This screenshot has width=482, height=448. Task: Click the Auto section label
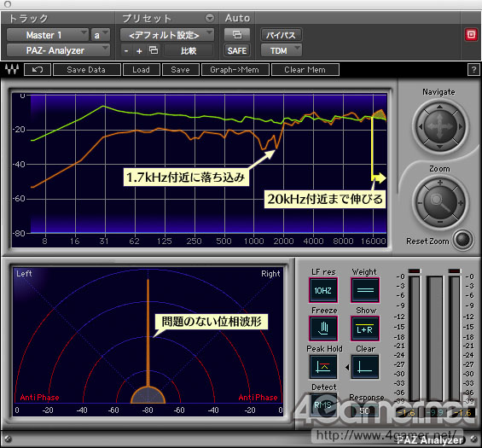coord(237,18)
